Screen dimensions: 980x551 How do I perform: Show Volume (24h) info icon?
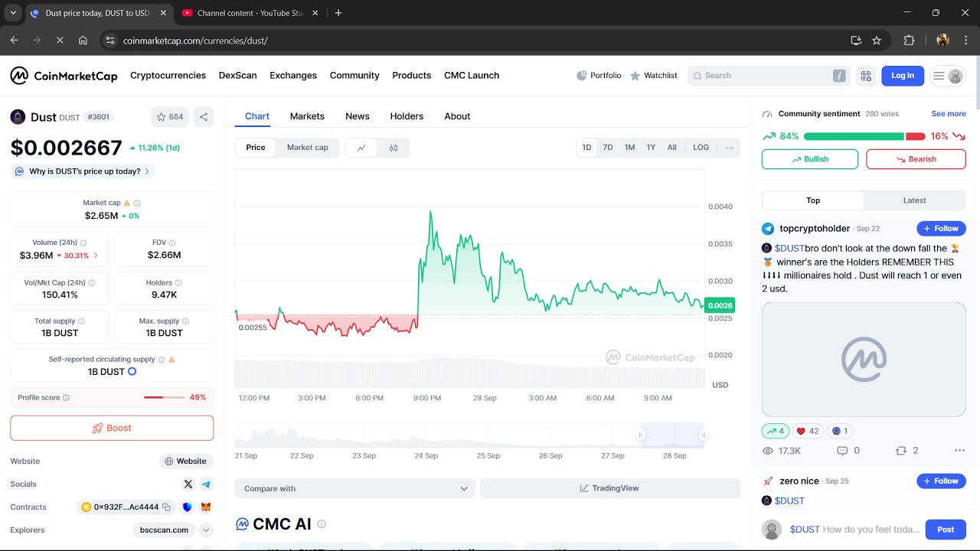(83, 243)
